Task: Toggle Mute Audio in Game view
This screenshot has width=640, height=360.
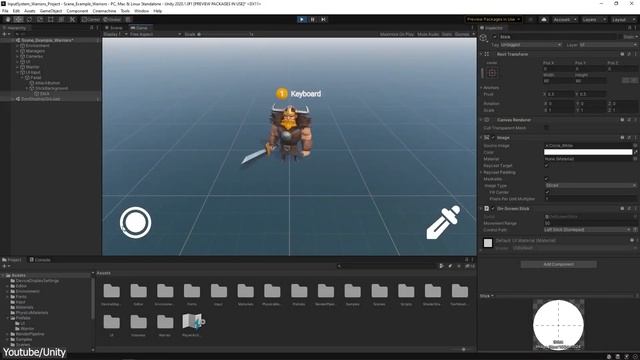Action: (428, 34)
